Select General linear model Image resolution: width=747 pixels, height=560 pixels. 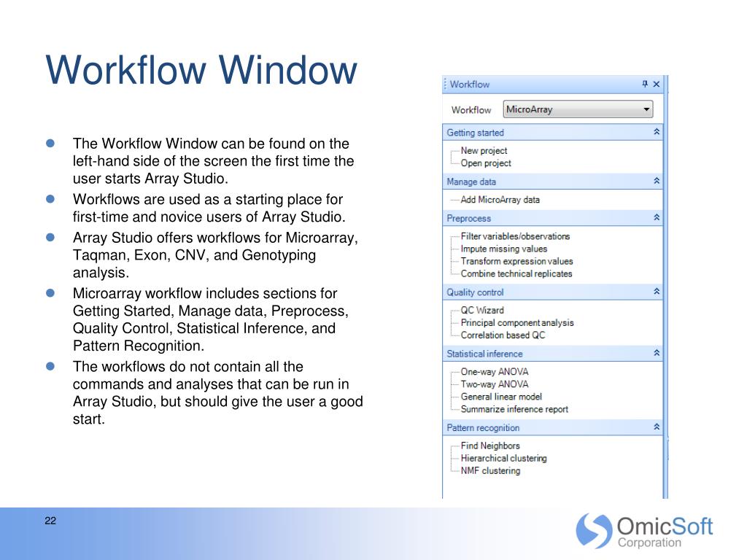click(x=500, y=396)
